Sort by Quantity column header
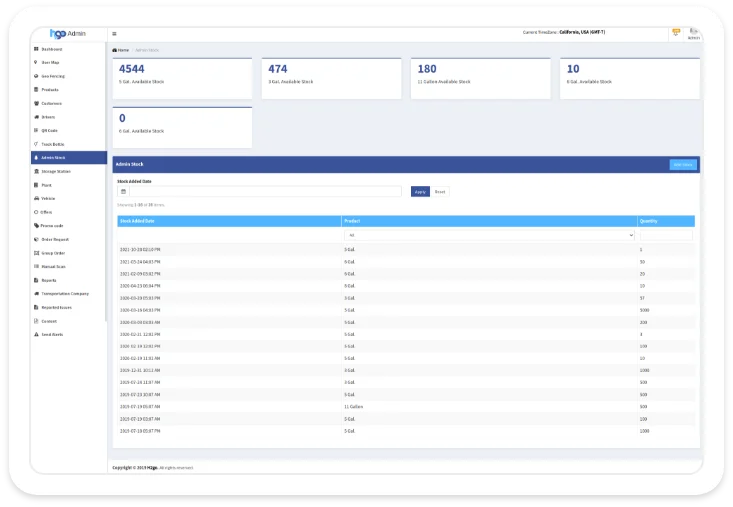The width and height of the screenshot is (733, 507). (648, 221)
